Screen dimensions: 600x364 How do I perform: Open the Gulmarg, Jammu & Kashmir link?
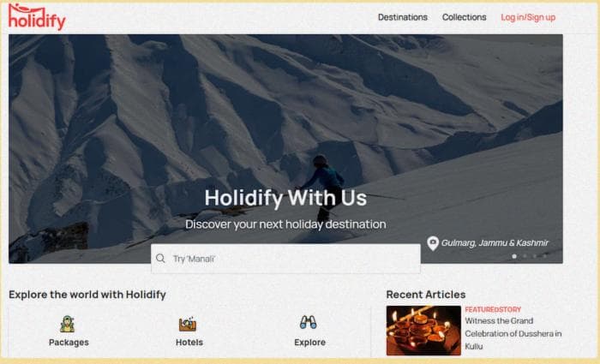(x=495, y=242)
